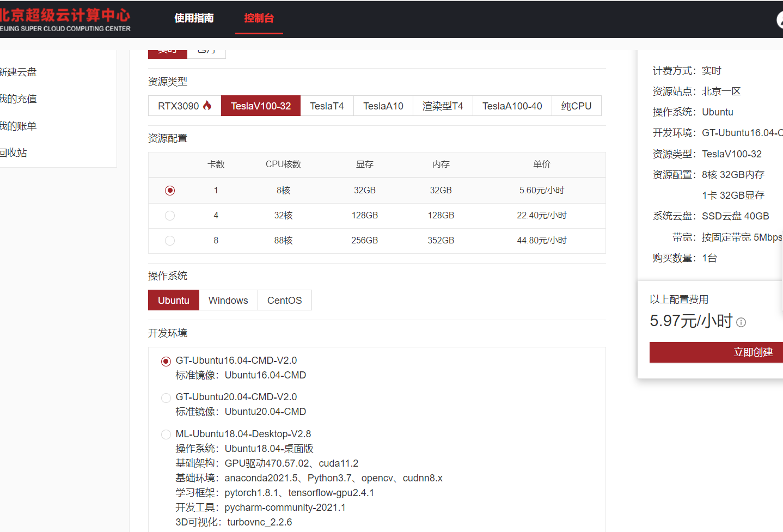Viewport: 783px width, 532px height.
Task: Open the 使用指南 navigation item
Action: coord(194,18)
